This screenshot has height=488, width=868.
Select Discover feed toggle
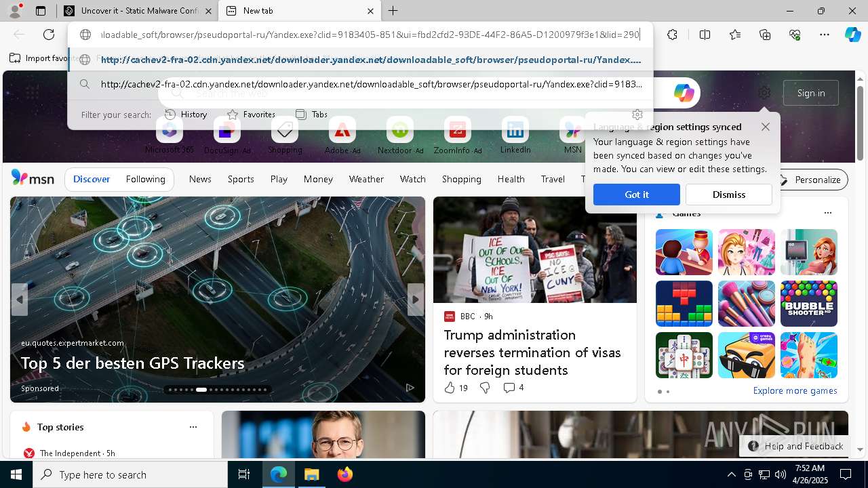92,179
